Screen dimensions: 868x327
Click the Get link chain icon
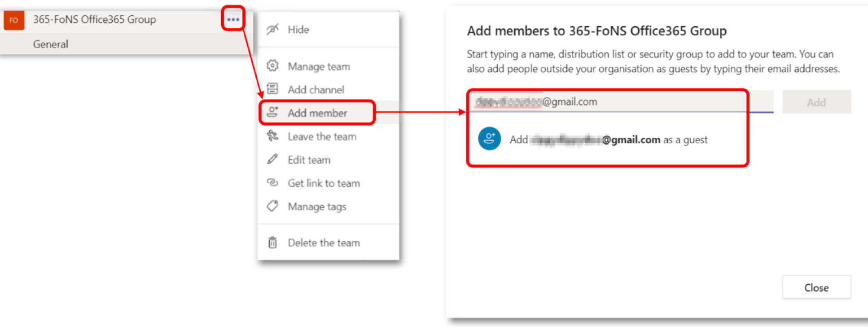pyautogui.click(x=272, y=182)
